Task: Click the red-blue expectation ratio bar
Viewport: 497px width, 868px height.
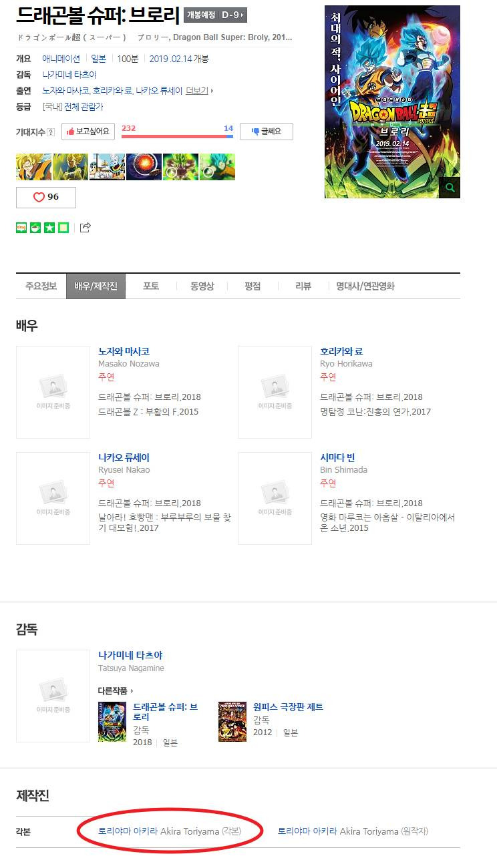Action: [177, 136]
